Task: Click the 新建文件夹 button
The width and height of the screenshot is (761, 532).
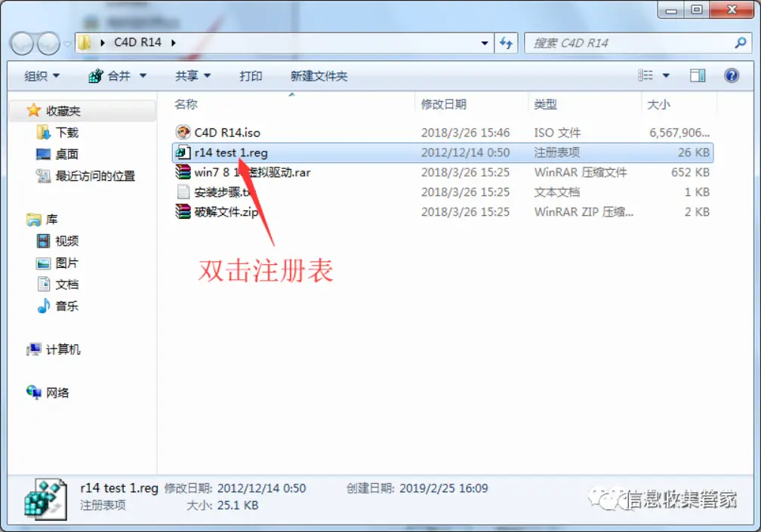Action: (x=319, y=76)
